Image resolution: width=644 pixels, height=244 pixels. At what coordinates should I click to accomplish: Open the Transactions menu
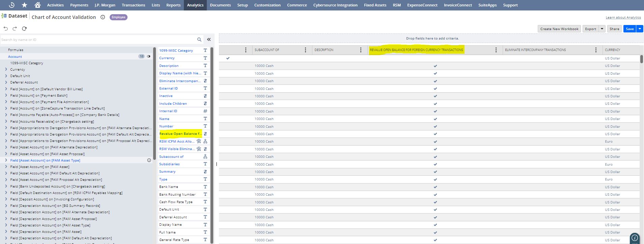(x=133, y=5)
